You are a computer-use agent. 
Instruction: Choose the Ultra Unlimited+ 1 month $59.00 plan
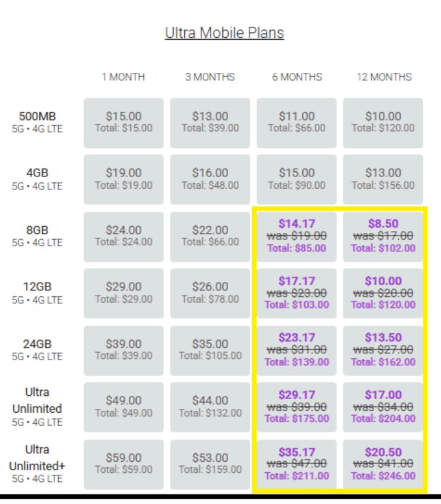pos(124,464)
